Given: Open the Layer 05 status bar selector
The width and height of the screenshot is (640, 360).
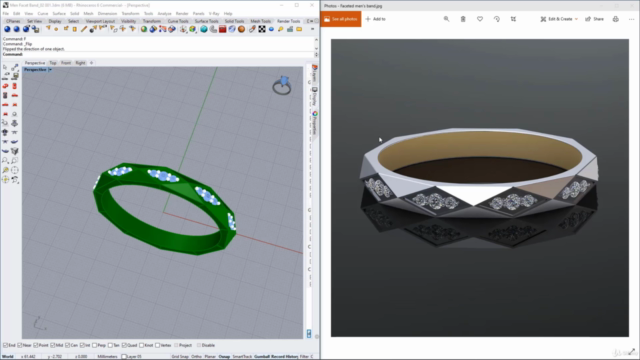Looking at the screenshot, I should click(x=131, y=357).
